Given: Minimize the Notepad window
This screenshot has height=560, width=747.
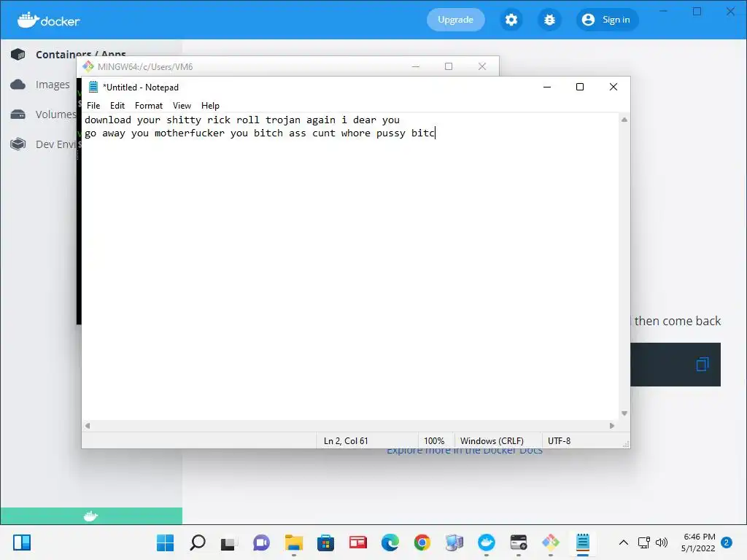Looking at the screenshot, I should pos(547,87).
